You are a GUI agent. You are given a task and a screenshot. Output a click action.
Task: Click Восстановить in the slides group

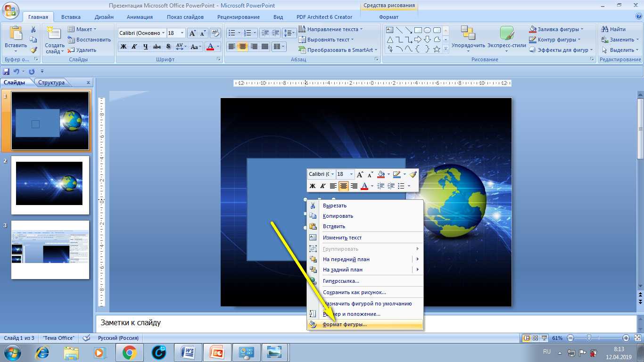[x=90, y=40]
